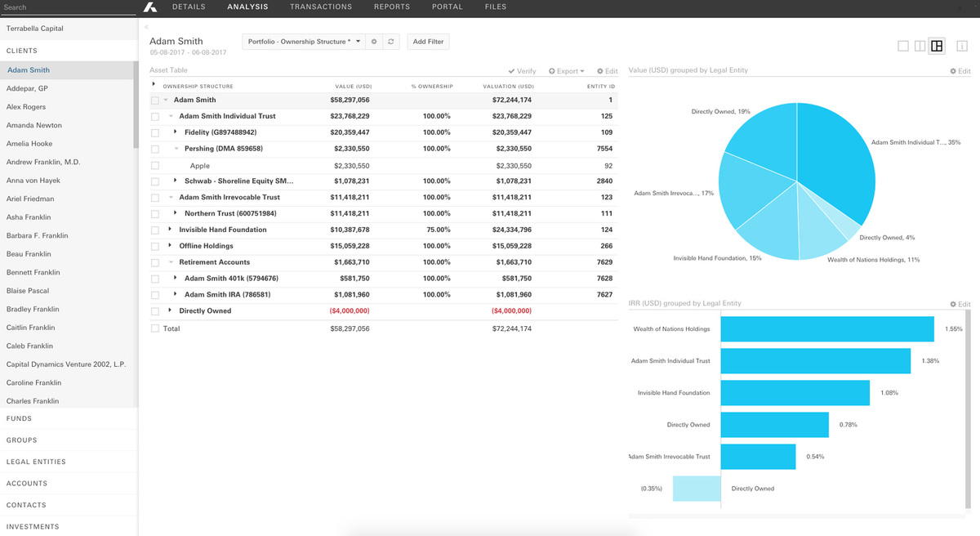Screen dimensions: 980x536
Task: Select the Total row checkbox
Action: click(155, 328)
